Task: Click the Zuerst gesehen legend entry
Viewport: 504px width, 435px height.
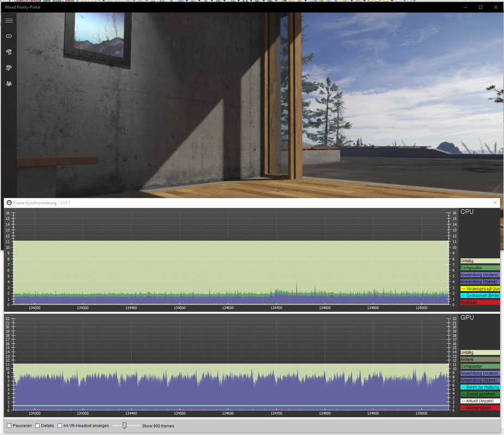Action: click(480, 394)
